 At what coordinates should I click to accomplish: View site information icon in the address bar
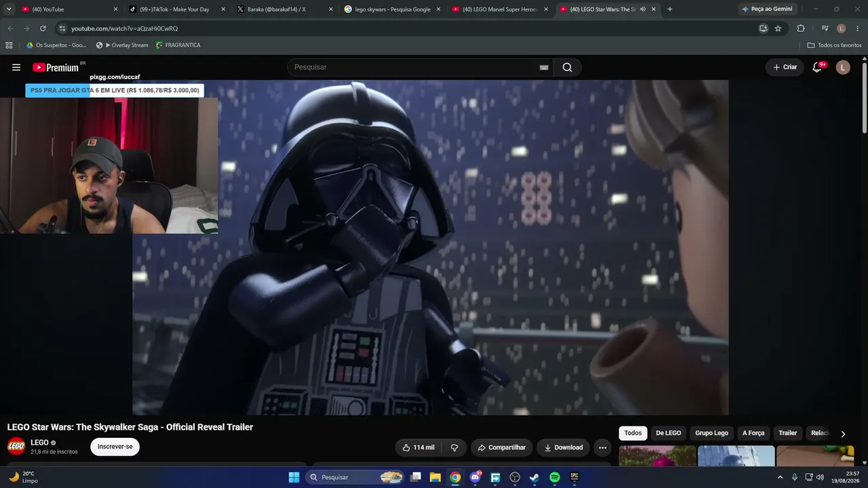[62, 28]
